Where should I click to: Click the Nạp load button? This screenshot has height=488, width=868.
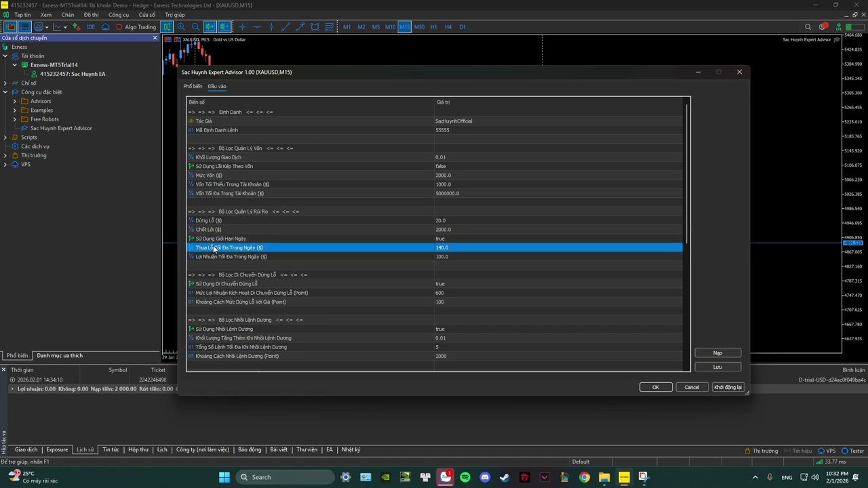[x=717, y=353]
